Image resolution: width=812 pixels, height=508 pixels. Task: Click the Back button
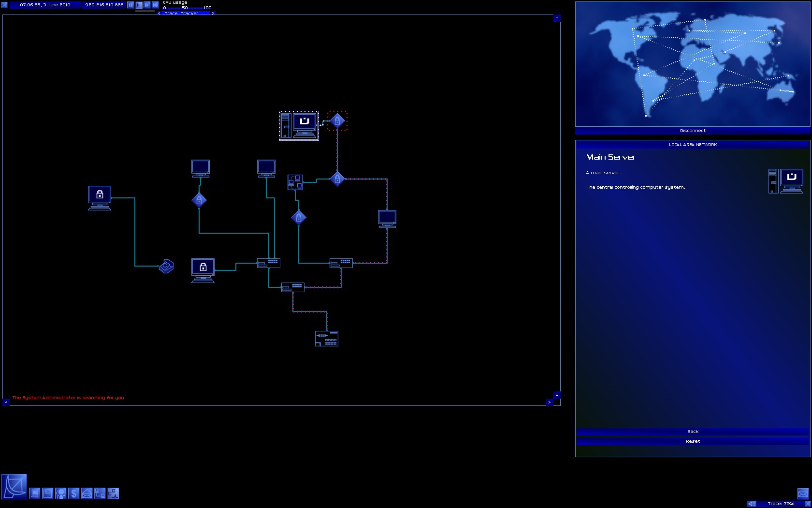693,432
